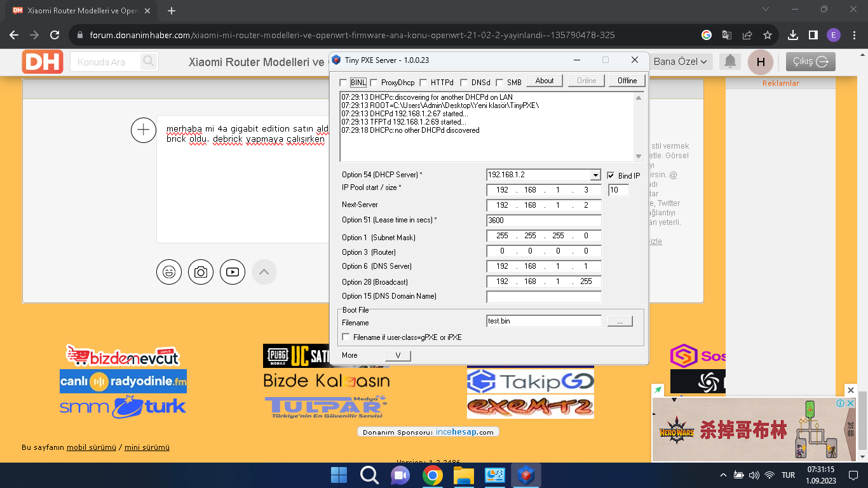Enable the ProxyDhcp checkbox
This screenshot has height=488, width=868.
(x=374, y=83)
